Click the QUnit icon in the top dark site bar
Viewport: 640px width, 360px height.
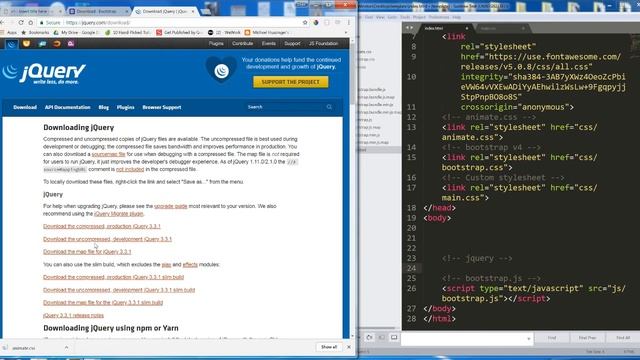click(71, 44)
